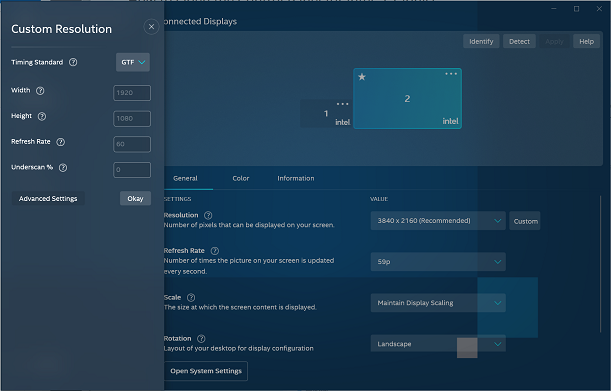This screenshot has width=611, height=391.
Task: Open the Help button
Action: pos(586,41)
